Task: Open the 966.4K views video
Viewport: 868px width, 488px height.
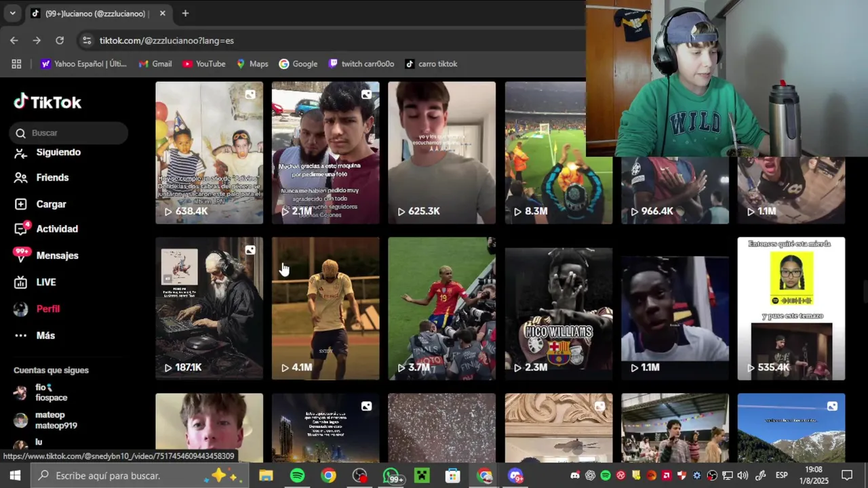Action: (x=675, y=190)
